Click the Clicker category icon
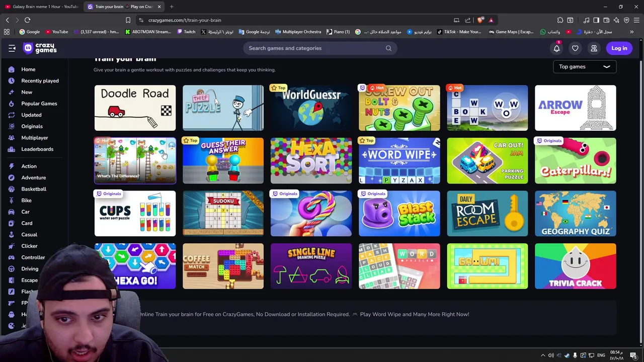644x362 pixels. 11,246
